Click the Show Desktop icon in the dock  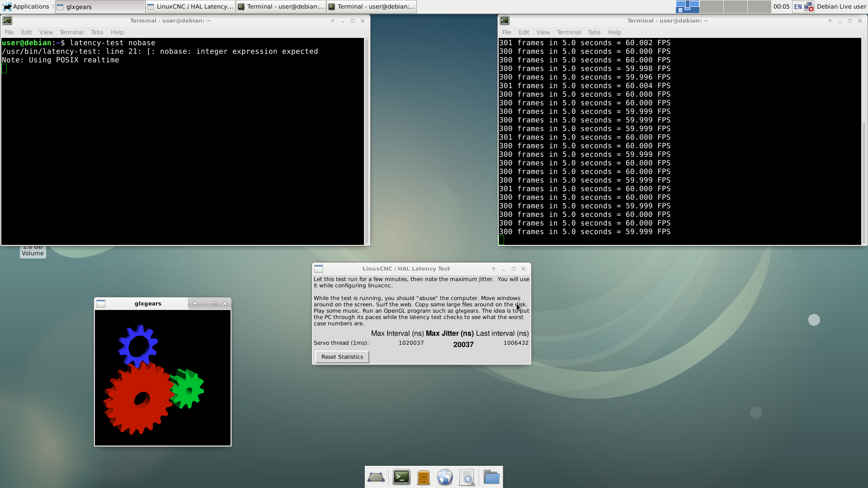click(376, 477)
